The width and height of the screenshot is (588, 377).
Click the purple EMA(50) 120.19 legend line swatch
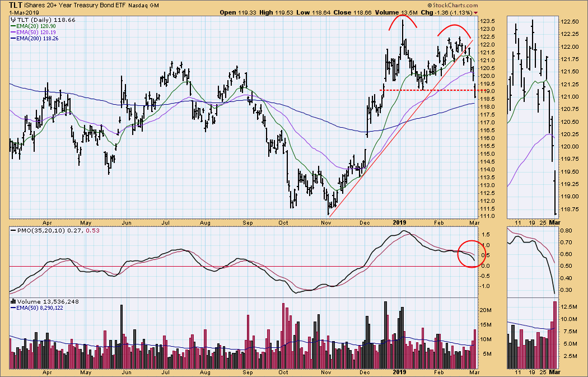point(13,32)
